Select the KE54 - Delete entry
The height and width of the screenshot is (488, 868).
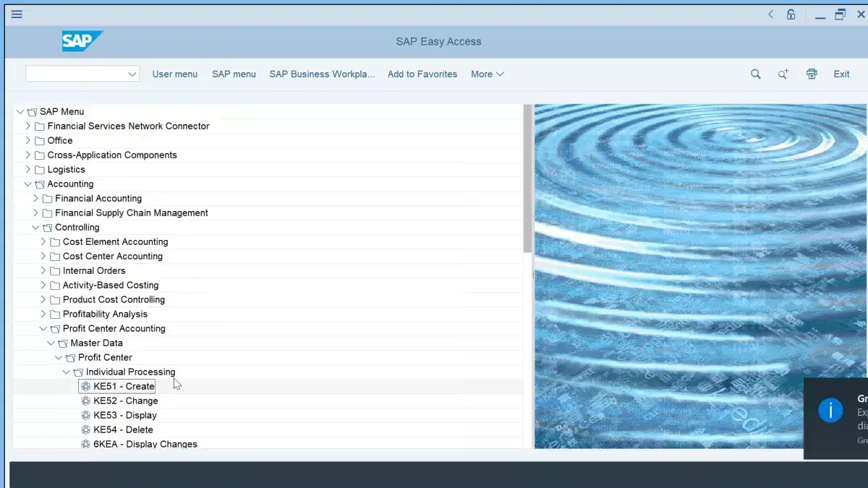124,429
